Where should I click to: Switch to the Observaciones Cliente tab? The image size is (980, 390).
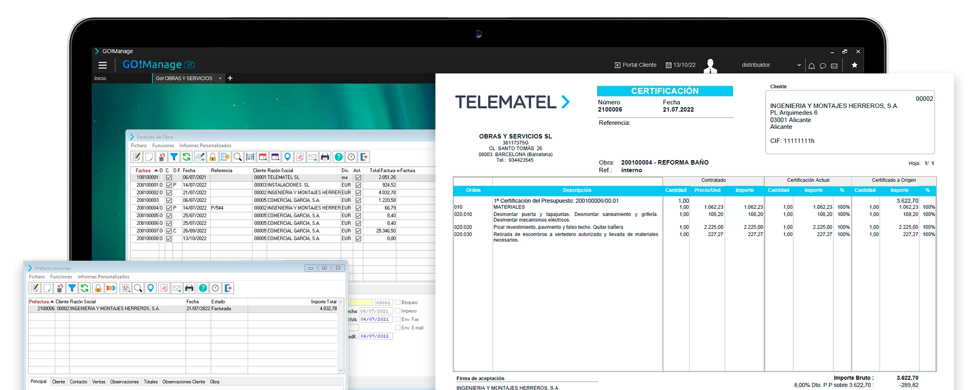coord(184,382)
